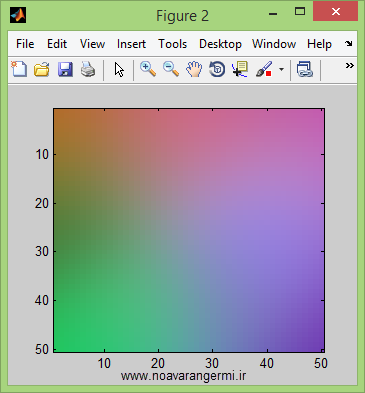Enable the Rotate 3D tool

(x=217, y=70)
